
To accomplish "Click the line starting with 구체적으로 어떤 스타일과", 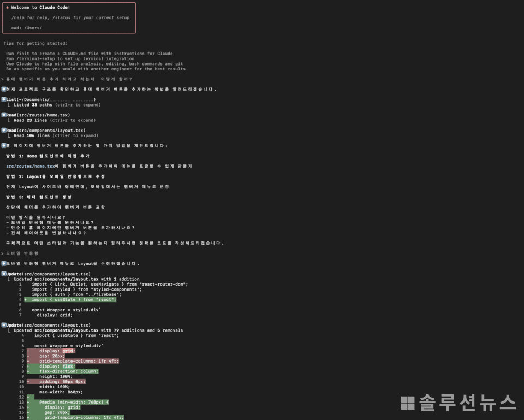I will pos(115,243).
